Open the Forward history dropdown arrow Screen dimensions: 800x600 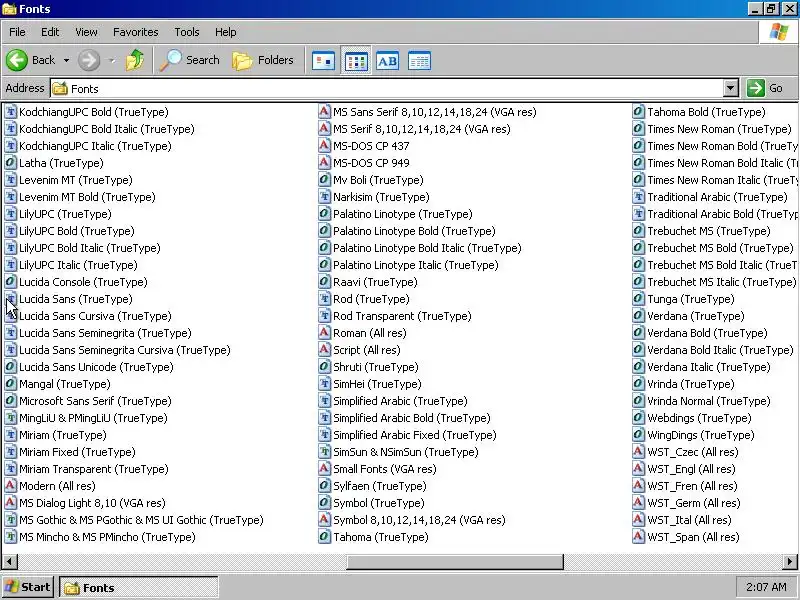[112, 61]
